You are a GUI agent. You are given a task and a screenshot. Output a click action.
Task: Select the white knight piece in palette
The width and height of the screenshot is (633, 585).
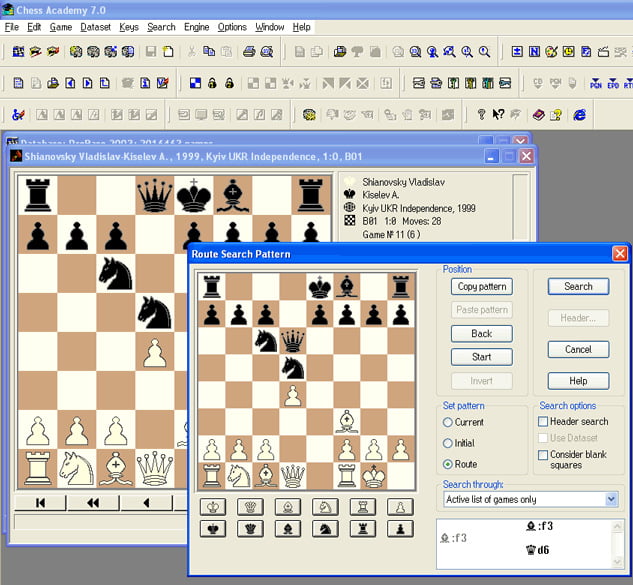325,507
